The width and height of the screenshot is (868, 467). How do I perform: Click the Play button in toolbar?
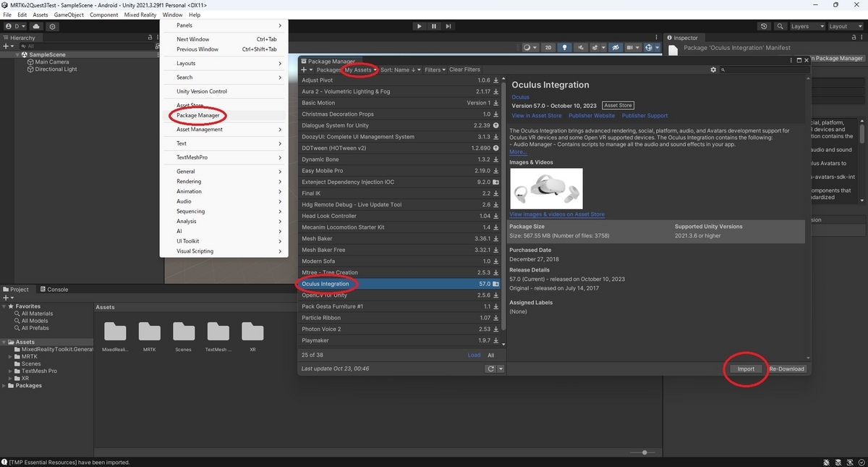419,26
